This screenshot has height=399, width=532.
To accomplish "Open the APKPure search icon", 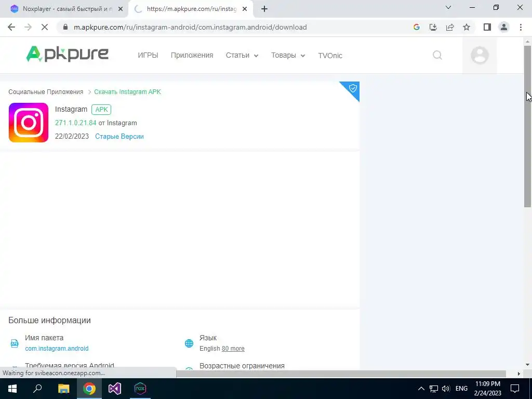I will pos(437,55).
